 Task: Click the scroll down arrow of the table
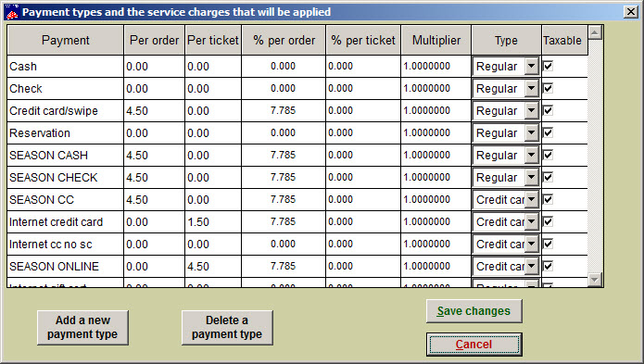click(x=595, y=280)
